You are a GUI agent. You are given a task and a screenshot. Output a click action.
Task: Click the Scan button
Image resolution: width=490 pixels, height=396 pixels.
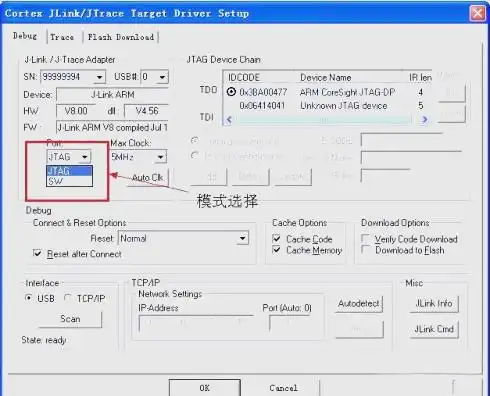point(70,319)
